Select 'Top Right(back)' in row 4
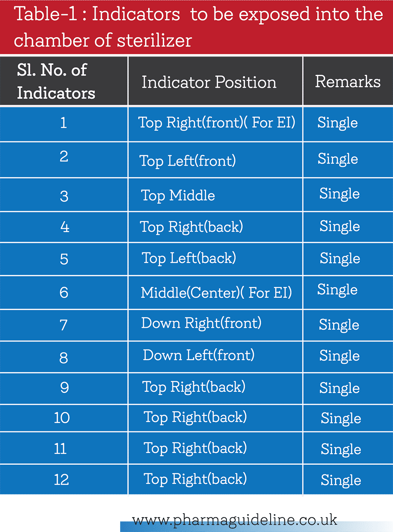Screen dimensions: 393x532 pos(191,227)
